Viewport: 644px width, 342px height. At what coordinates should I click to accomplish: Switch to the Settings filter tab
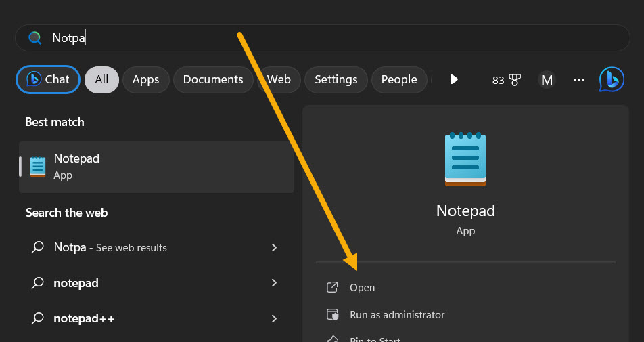click(336, 79)
